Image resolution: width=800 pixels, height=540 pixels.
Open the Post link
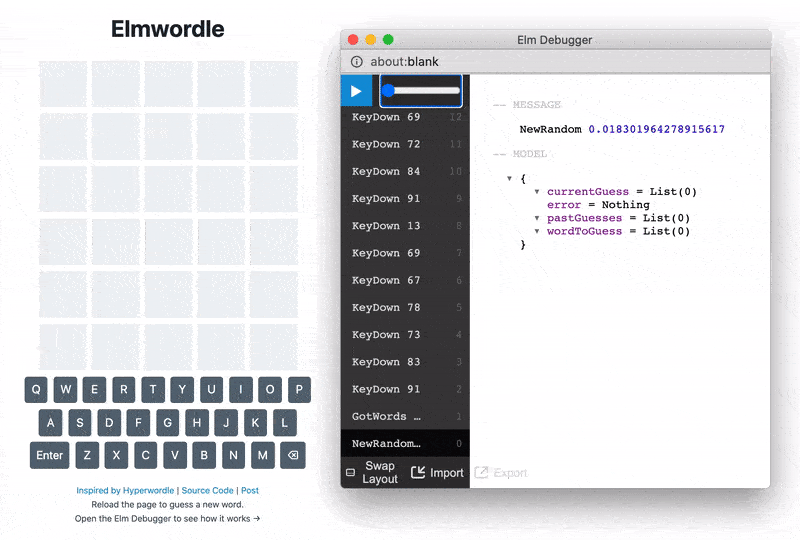coord(250,490)
